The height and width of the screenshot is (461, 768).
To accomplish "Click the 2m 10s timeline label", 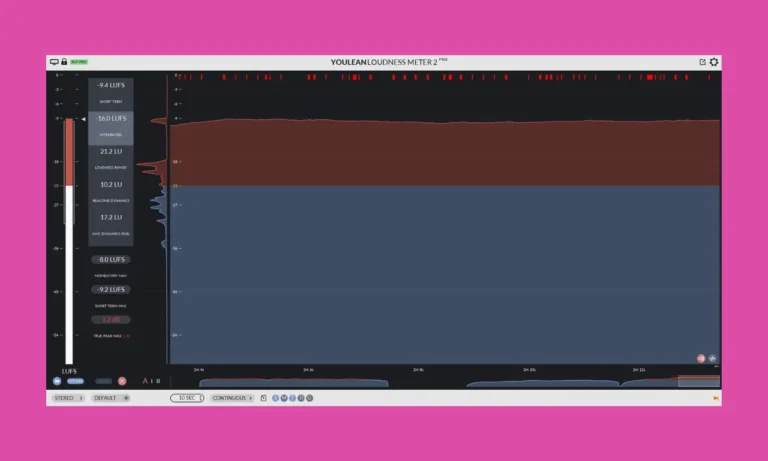I will coord(529,370).
